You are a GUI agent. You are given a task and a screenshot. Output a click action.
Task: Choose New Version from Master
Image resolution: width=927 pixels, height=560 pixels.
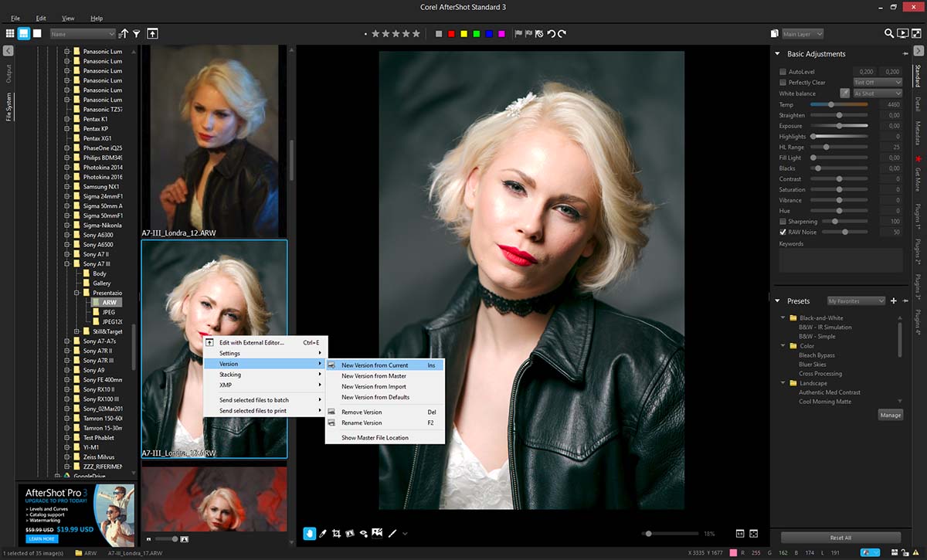click(374, 376)
